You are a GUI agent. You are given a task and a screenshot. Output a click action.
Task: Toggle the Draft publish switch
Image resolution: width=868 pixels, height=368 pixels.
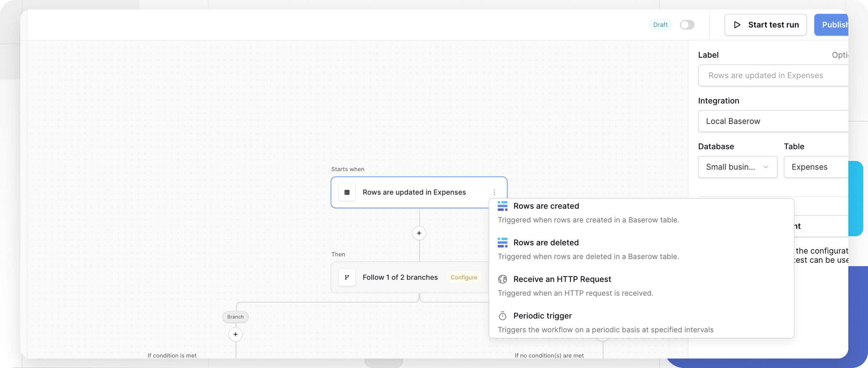(687, 25)
